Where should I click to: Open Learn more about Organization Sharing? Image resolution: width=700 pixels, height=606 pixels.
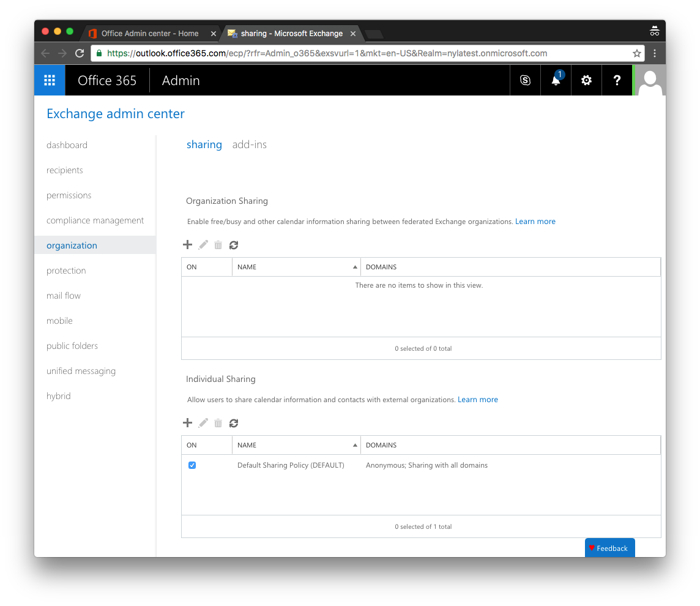[x=535, y=221]
